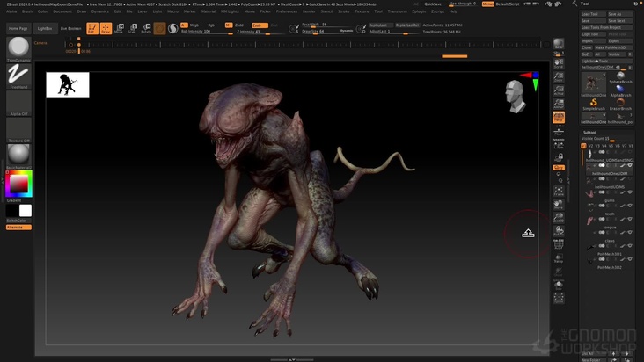Open the Preferences menu
The width and height of the screenshot is (644, 362).
pyautogui.click(x=287, y=11)
